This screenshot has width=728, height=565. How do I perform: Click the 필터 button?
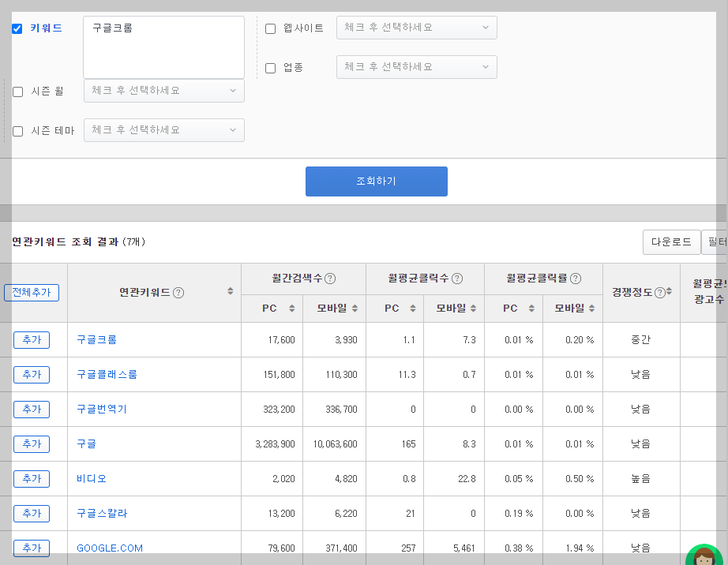(x=715, y=242)
